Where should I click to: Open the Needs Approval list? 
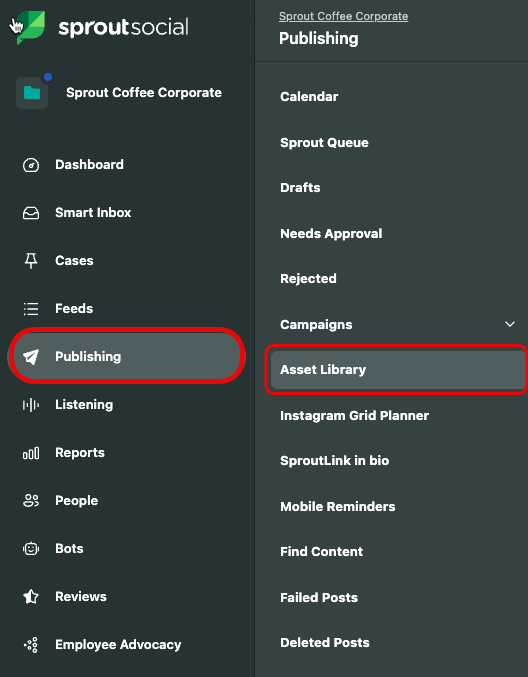coord(331,234)
